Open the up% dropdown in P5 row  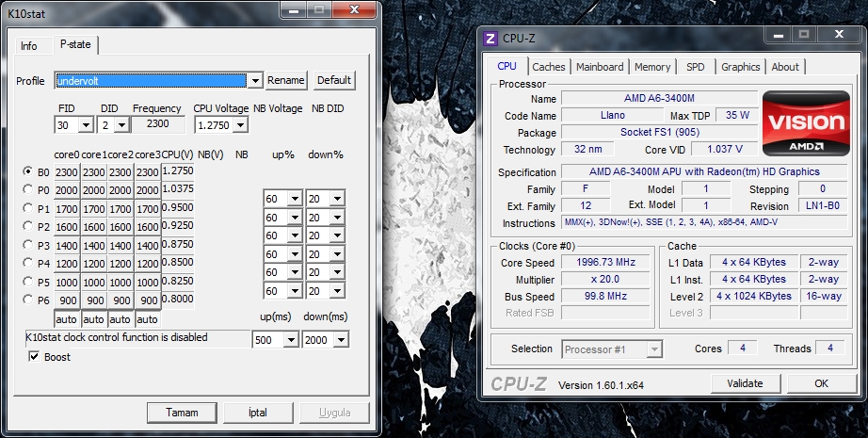(295, 291)
